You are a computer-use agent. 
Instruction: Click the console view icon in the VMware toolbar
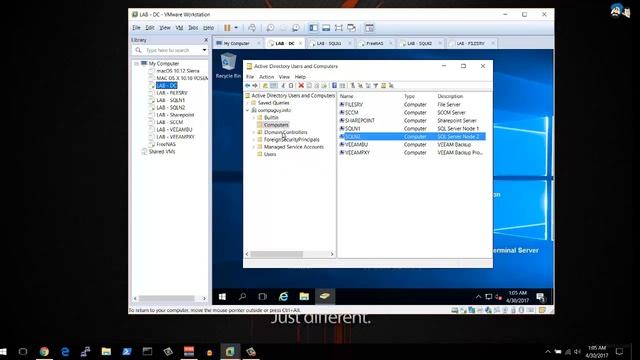369,28
